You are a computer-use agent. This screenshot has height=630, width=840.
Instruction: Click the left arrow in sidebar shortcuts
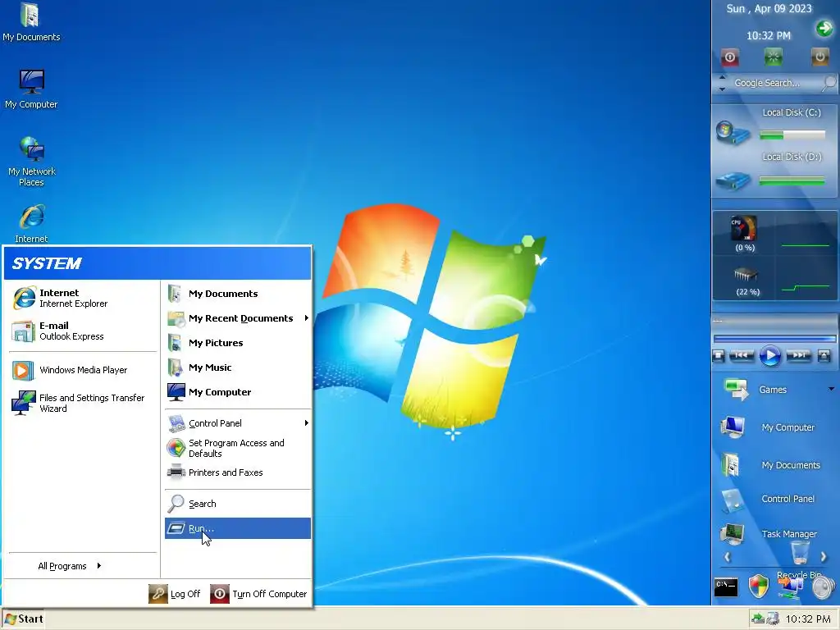click(x=728, y=557)
